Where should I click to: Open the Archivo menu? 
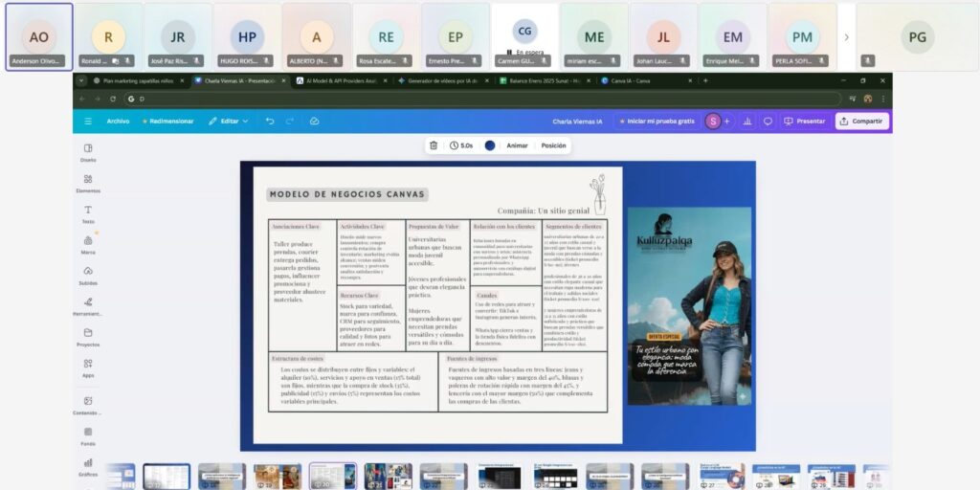coord(118,122)
